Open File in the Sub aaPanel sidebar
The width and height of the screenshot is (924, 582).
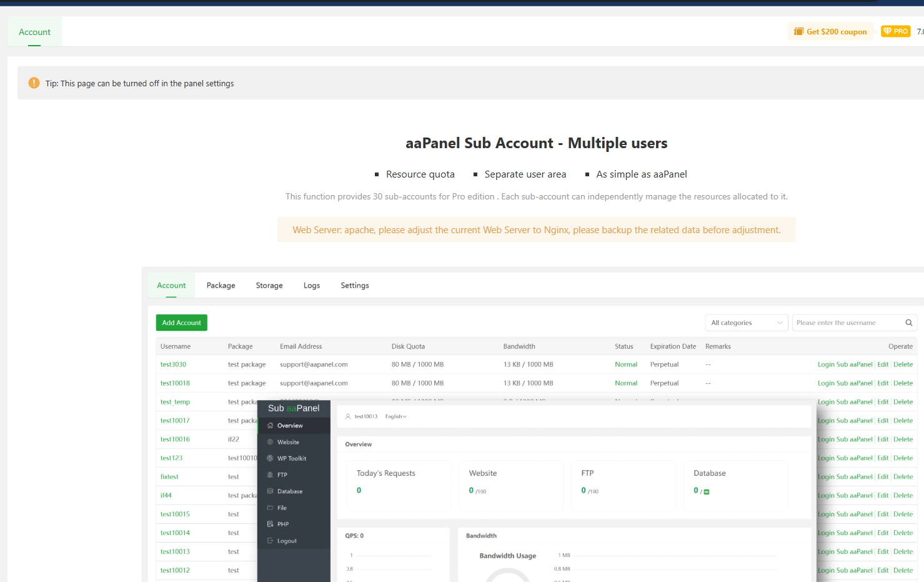[282, 508]
